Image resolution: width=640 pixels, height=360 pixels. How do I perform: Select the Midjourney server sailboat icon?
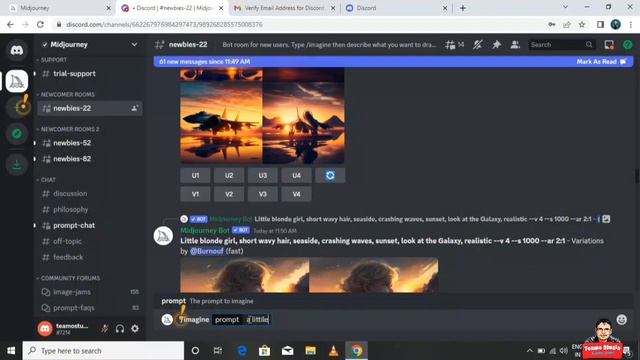[17, 81]
